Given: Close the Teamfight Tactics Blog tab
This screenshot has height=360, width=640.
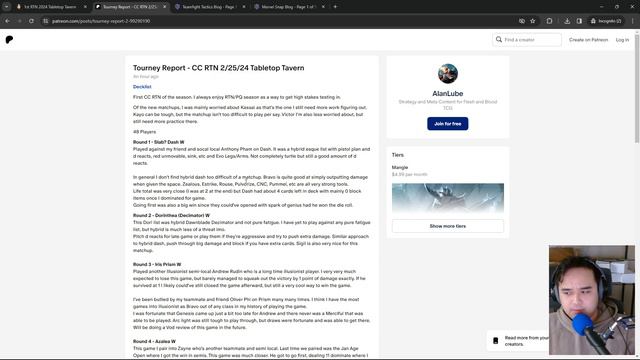Looking at the screenshot, I should click(x=244, y=7).
